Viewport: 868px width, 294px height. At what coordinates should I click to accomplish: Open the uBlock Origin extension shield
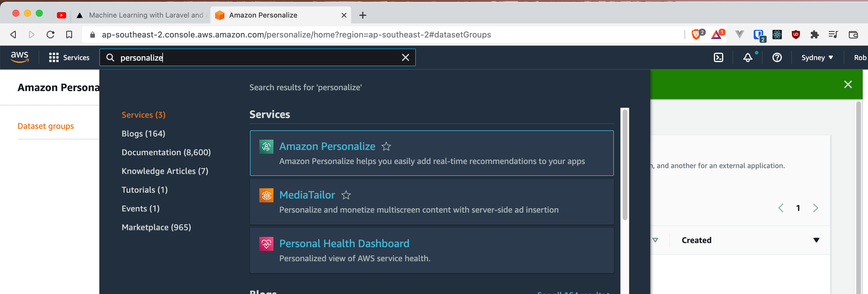[796, 34]
